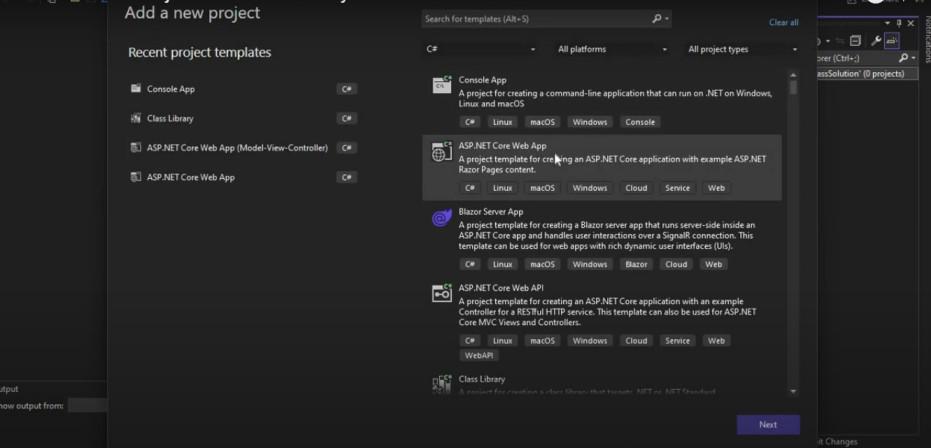Choose the last recent ASP.NET Core Web App entry
This screenshot has width=931, height=448.
click(243, 177)
